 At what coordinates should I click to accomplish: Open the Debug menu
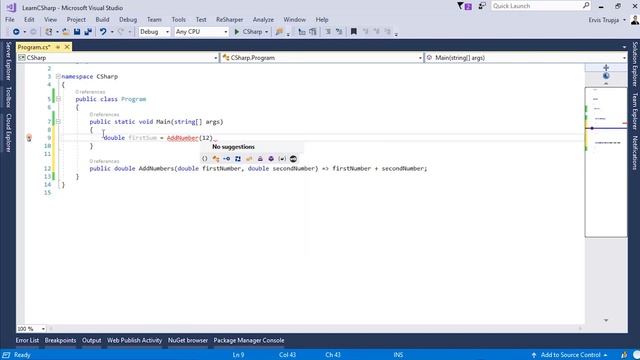point(128,20)
